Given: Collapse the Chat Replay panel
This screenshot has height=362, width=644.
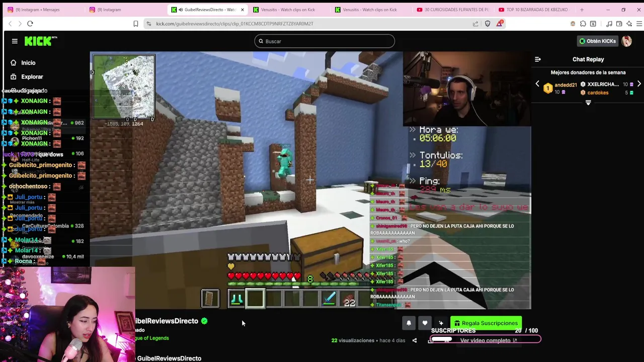Looking at the screenshot, I should pyautogui.click(x=538, y=59).
